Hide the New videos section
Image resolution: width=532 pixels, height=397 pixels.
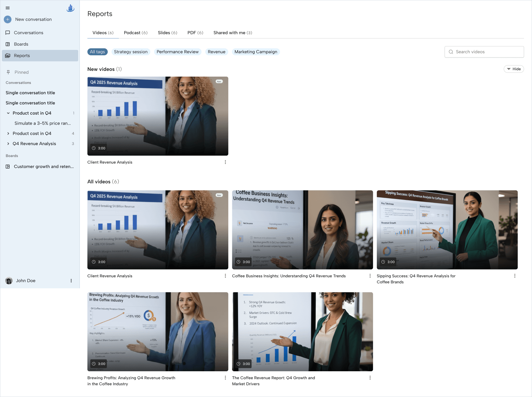click(x=514, y=69)
